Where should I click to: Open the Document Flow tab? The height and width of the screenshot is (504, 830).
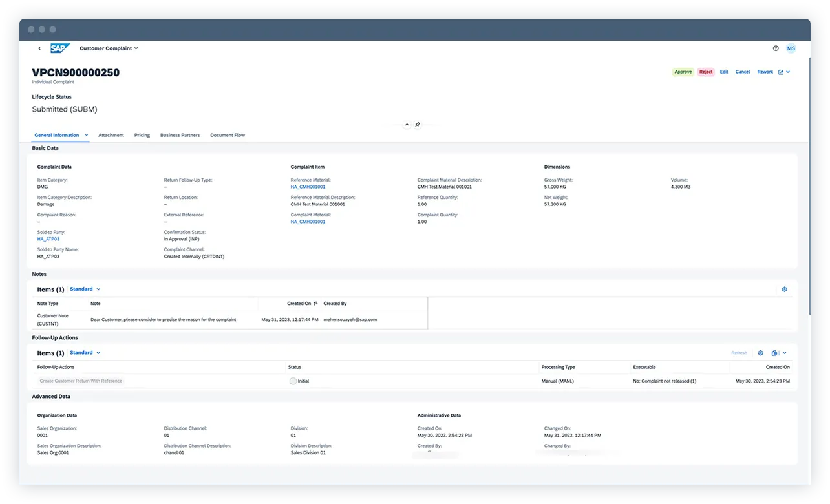pyautogui.click(x=227, y=135)
